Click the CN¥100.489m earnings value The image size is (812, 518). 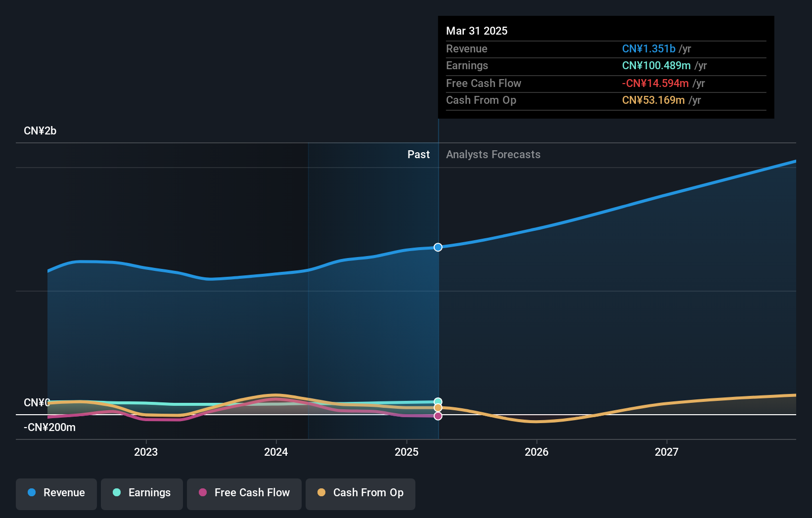coord(656,66)
